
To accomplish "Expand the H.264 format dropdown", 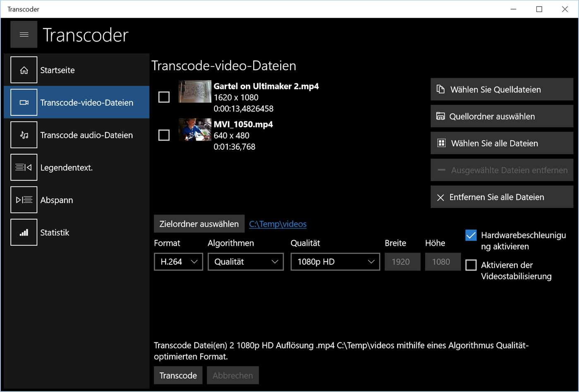I will [x=178, y=262].
